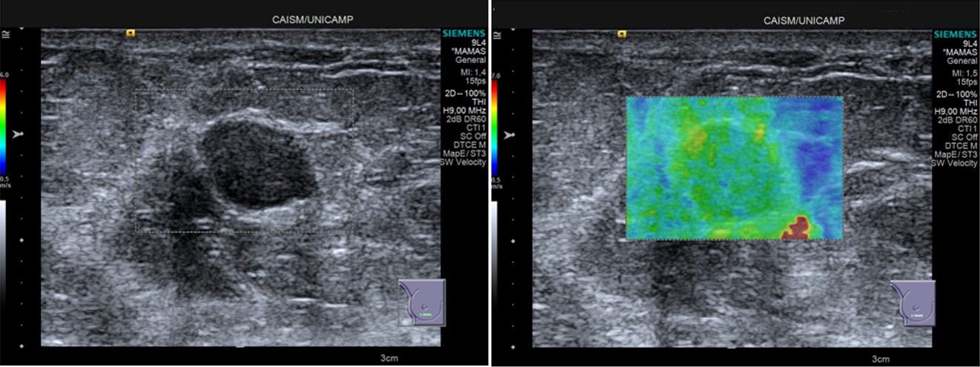
Task: Click the large dark oval lesion in left image
Action: pyautogui.click(x=259, y=163)
